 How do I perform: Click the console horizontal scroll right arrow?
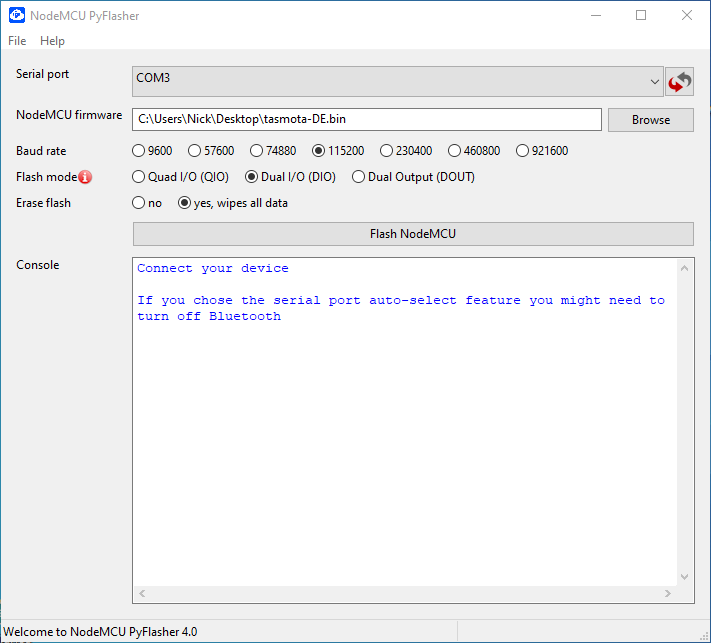coord(668,594)
